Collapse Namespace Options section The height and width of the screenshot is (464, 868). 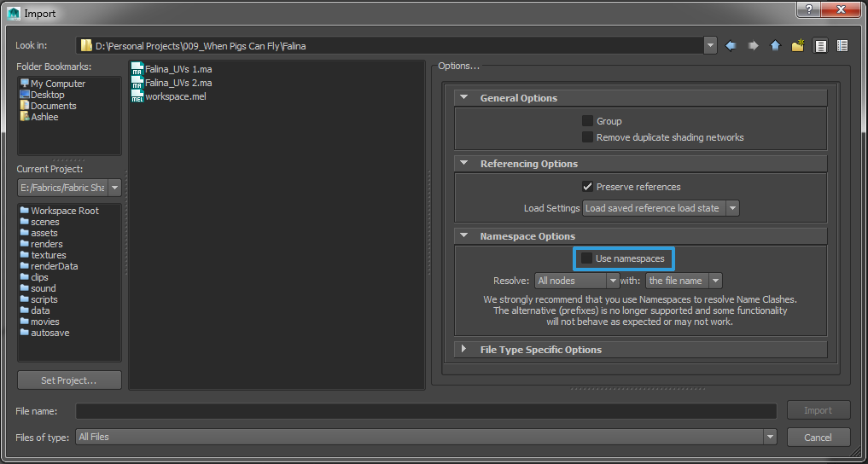[x=464, y=236]
